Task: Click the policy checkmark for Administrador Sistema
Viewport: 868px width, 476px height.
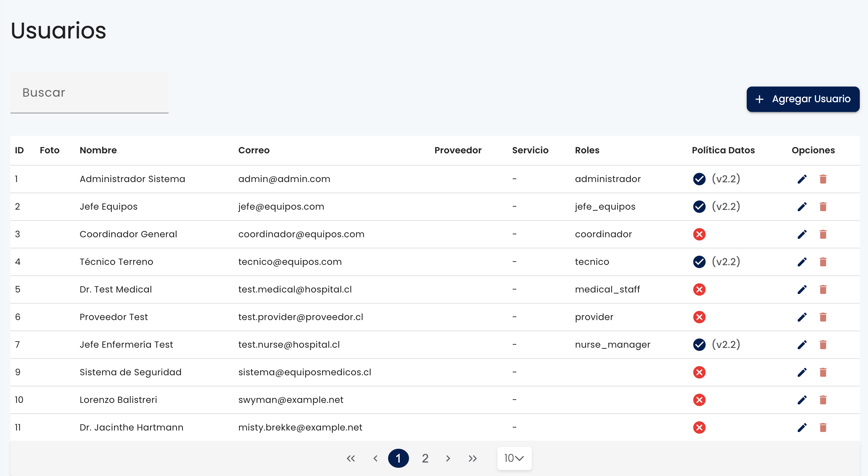Action: (699, 179)
